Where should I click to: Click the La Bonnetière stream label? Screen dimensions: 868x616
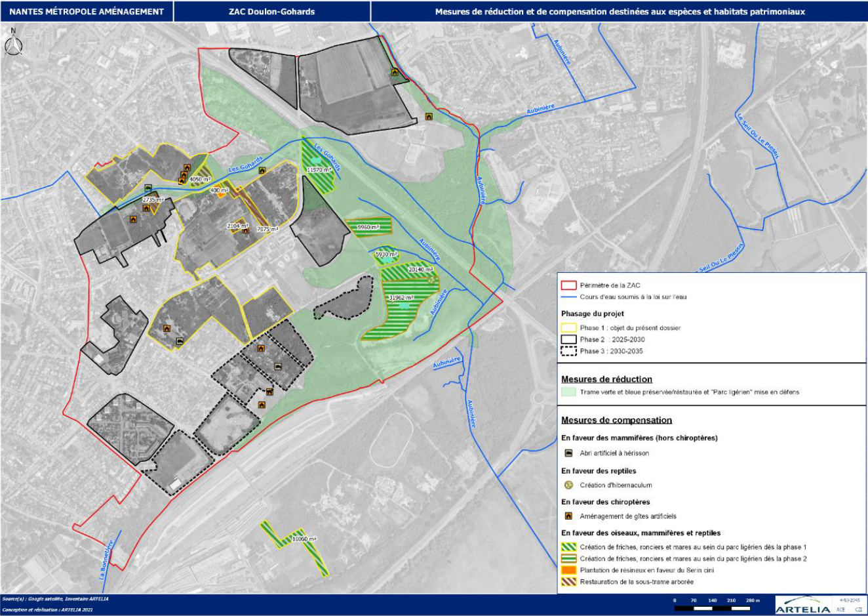pos(107,560)
